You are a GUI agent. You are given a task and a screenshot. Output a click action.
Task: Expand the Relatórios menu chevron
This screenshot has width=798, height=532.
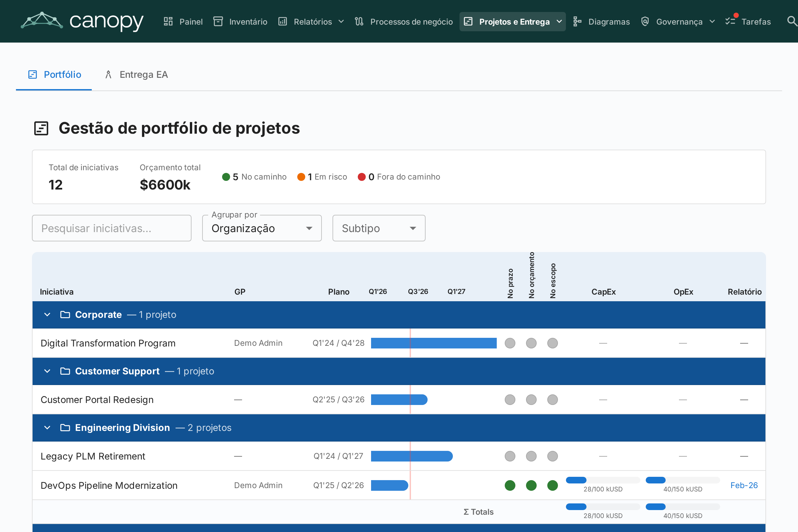tap(341, 22)
